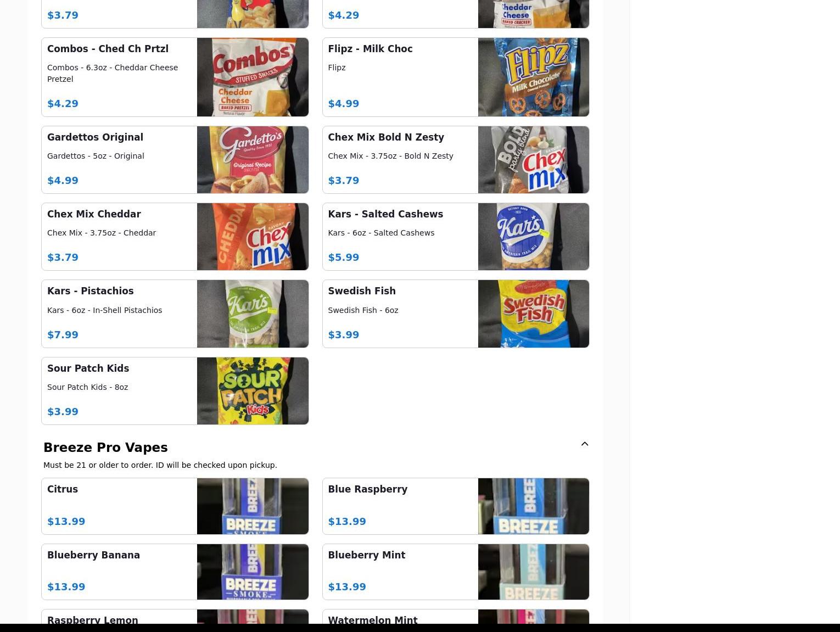Image resolution: width=840 pixels, height=632 pixels.
Task: Open Raspberry Lemon vape entry
Action: coord(175,617)
